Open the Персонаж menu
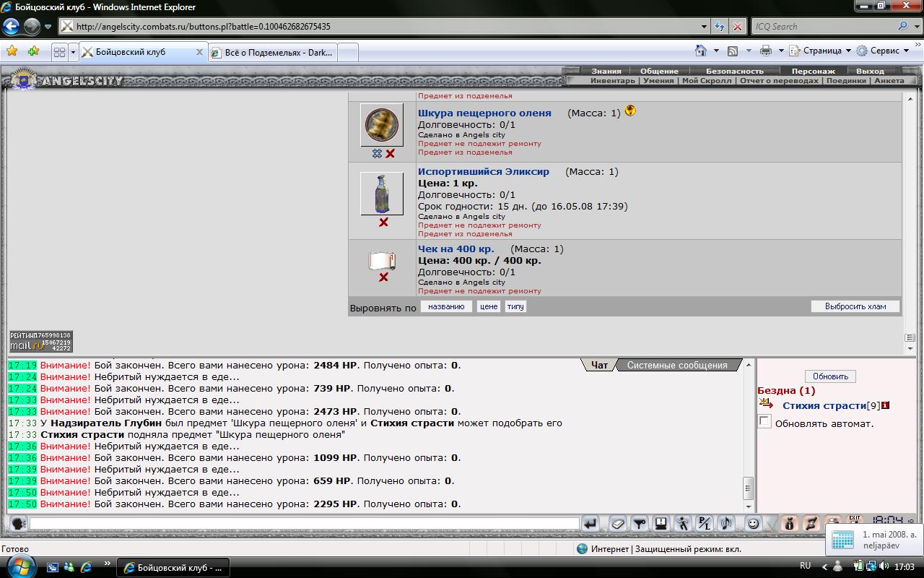This screenshot has width=924, height=578. click(813, 72)
